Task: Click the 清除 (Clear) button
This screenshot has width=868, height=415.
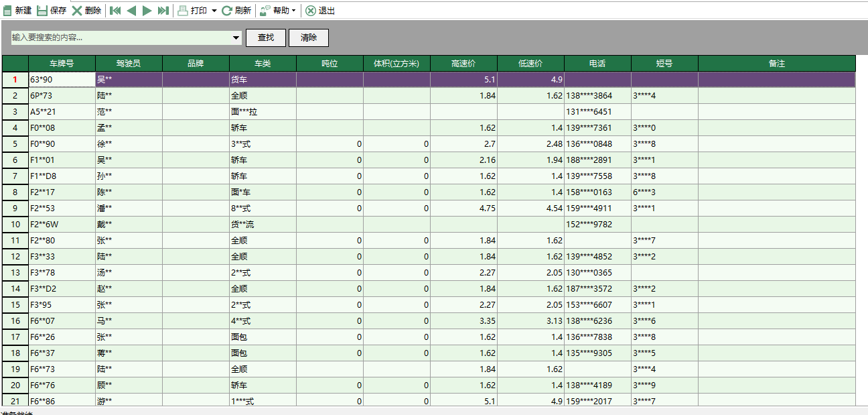Action: [x=308, y=38]
